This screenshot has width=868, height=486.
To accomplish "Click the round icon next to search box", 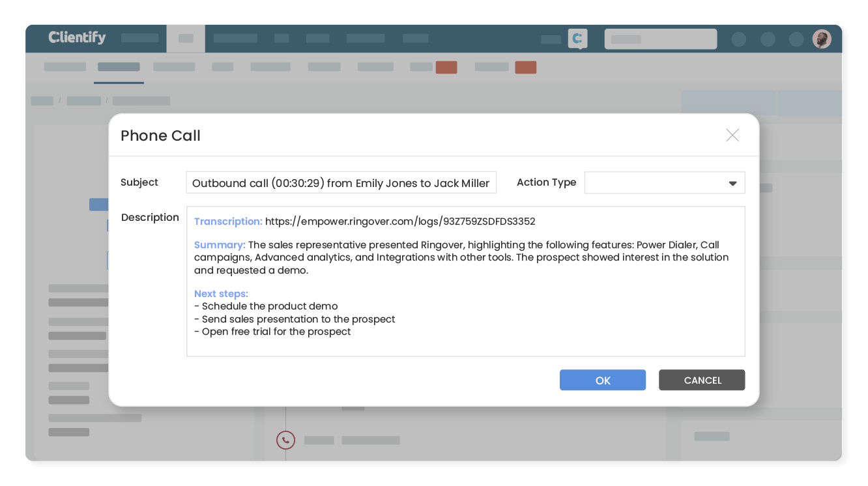I will pos(738,39).
